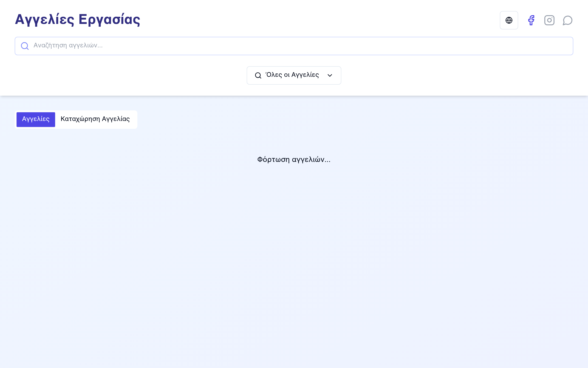Visit the Instagram profile icon
The image size is (588, 368).
click(549, 20)
